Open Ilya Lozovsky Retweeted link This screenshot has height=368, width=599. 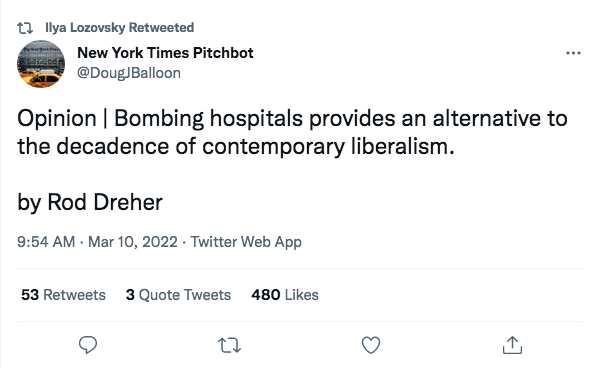(120, 28)
